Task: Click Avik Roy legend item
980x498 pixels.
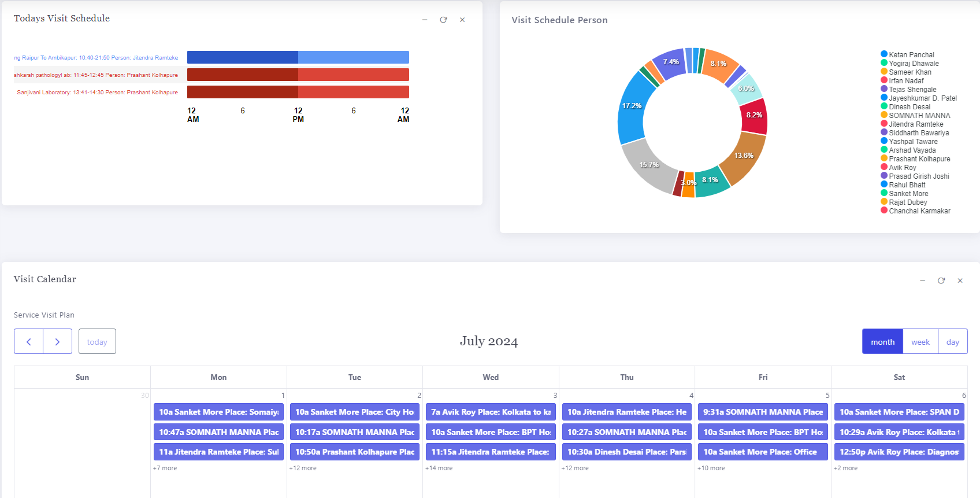Action: (x=899, y=167)
